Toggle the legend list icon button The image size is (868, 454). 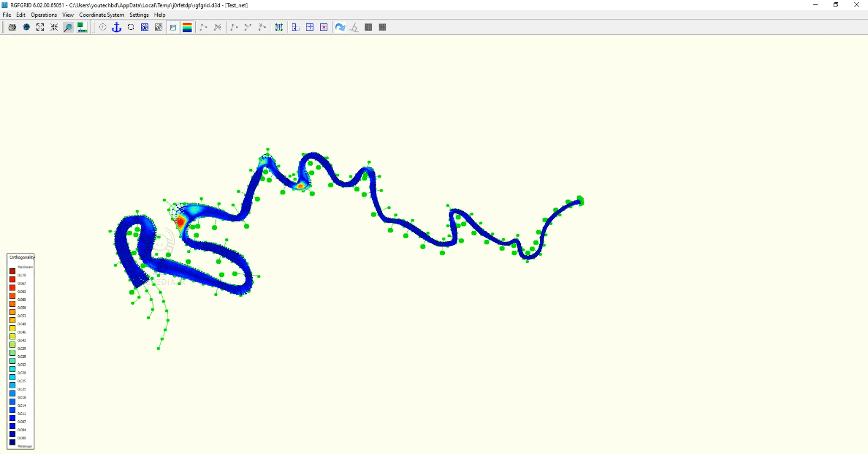pyautogui.click(x=173, y=27)
